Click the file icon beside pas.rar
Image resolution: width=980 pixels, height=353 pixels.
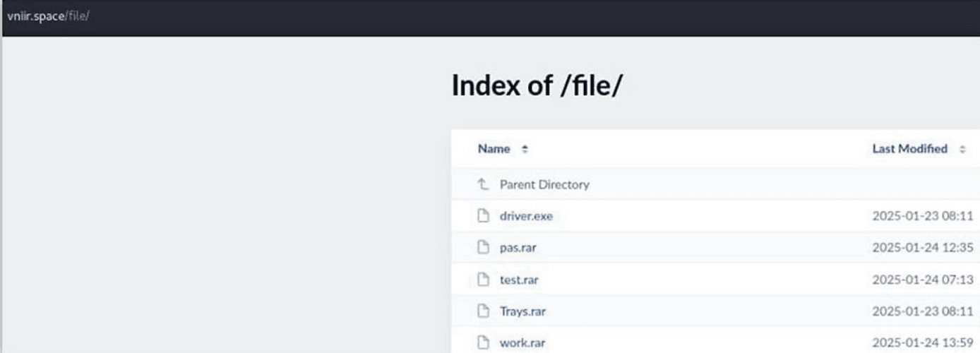[x=484, y=248]
